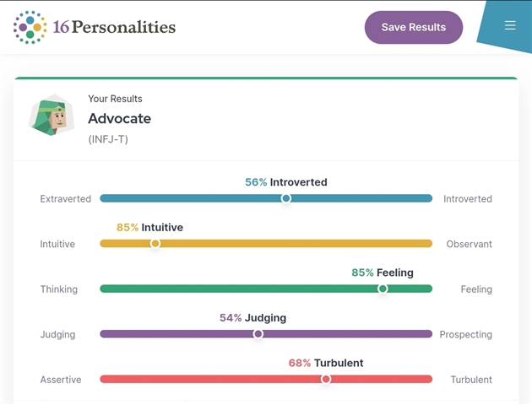Click the INFJ-T type code
The width and height of the screenshot is (532, 405).
point(108,139)
